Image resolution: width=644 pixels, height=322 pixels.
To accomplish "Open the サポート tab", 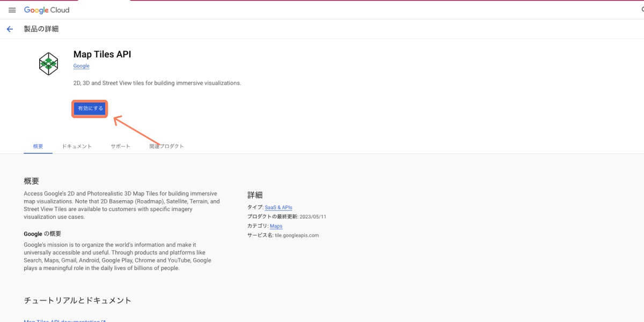I will pos(121,146).
